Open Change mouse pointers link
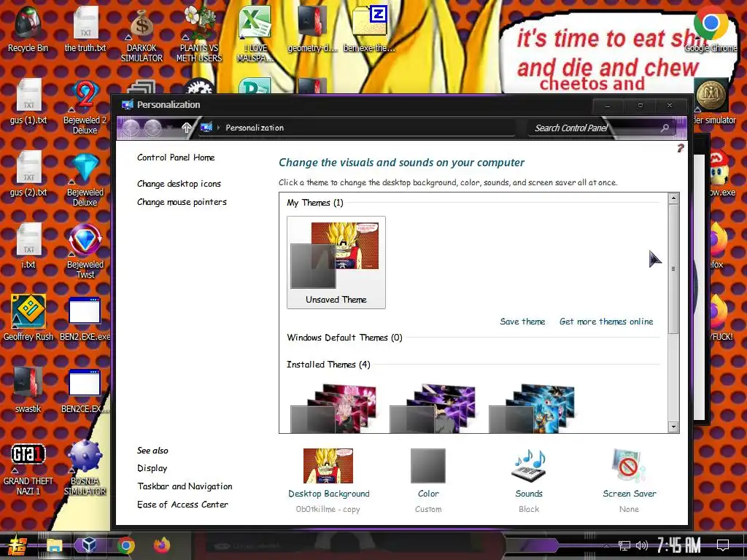Screen dimensions: 747x560 coord(182,202)
